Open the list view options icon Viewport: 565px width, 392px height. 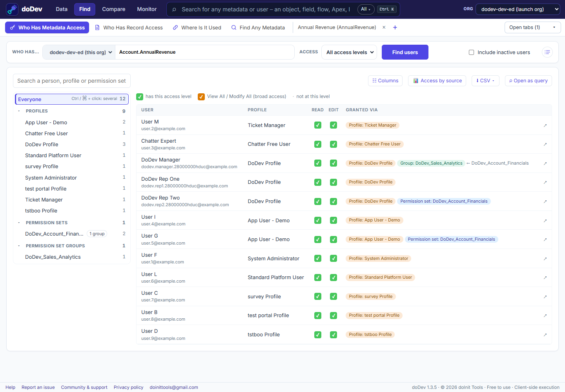click(x=547, y=52)
